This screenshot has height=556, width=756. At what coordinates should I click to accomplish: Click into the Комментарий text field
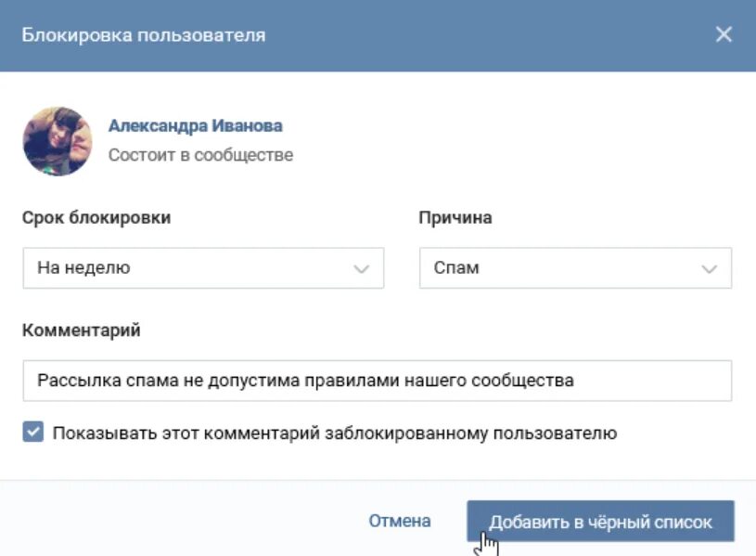(x=377, y=381)
